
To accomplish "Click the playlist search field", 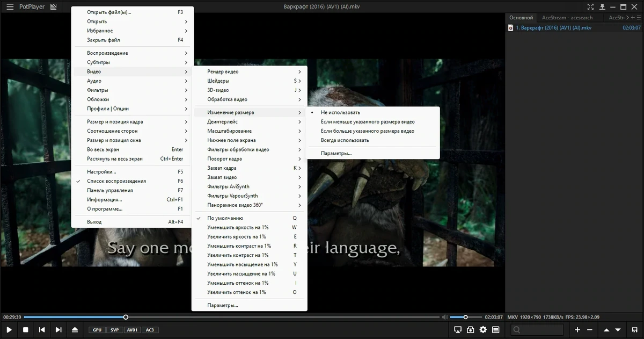I will point(537,329).
